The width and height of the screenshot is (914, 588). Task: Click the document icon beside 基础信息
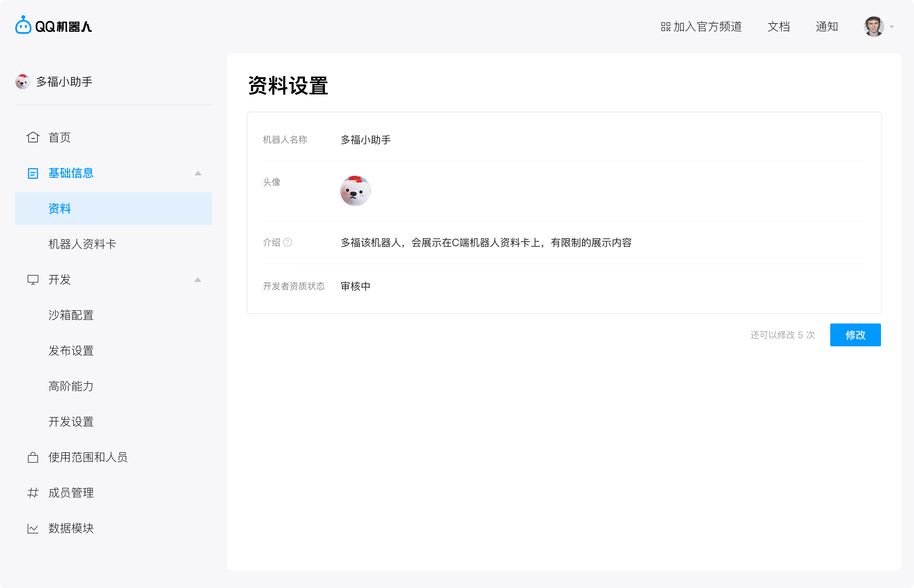tap(33, 173)
